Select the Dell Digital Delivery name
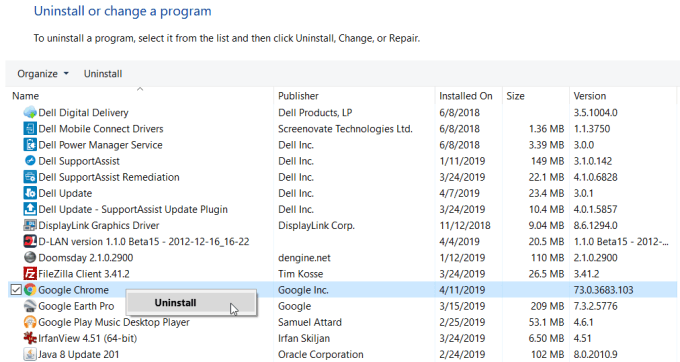 click(84, 113)
